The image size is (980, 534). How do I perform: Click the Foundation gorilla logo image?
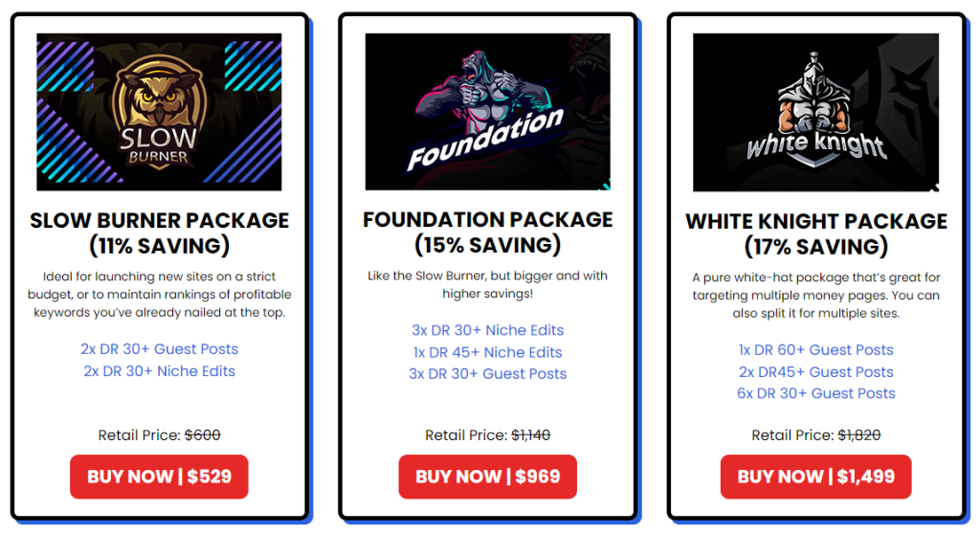coord(487,112)
